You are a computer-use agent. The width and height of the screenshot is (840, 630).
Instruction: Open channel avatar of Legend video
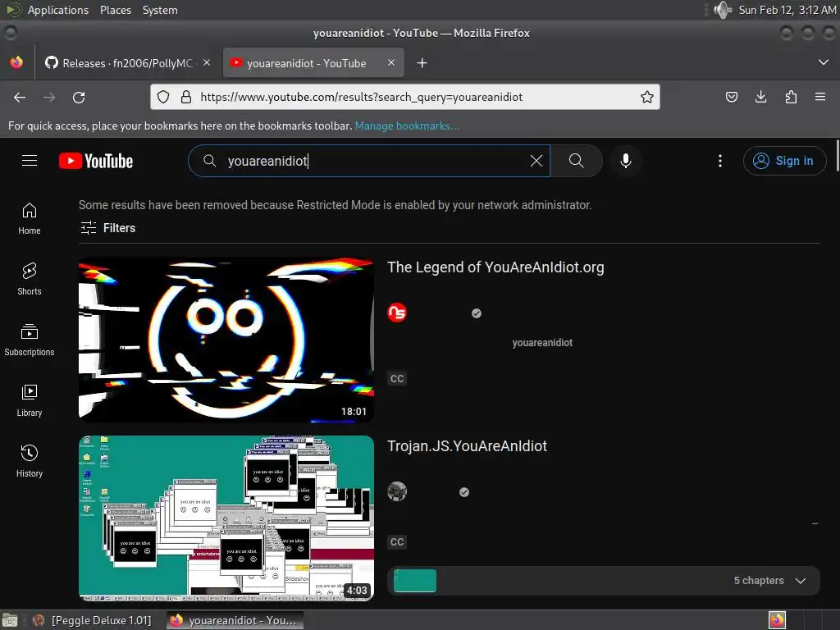tap(397, 313)
